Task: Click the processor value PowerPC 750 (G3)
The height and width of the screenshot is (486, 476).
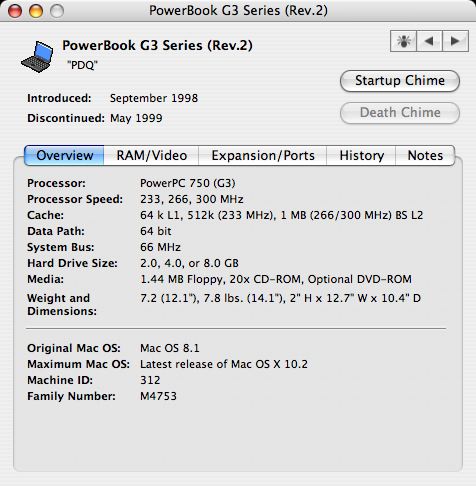Action: tap(188, 183)
